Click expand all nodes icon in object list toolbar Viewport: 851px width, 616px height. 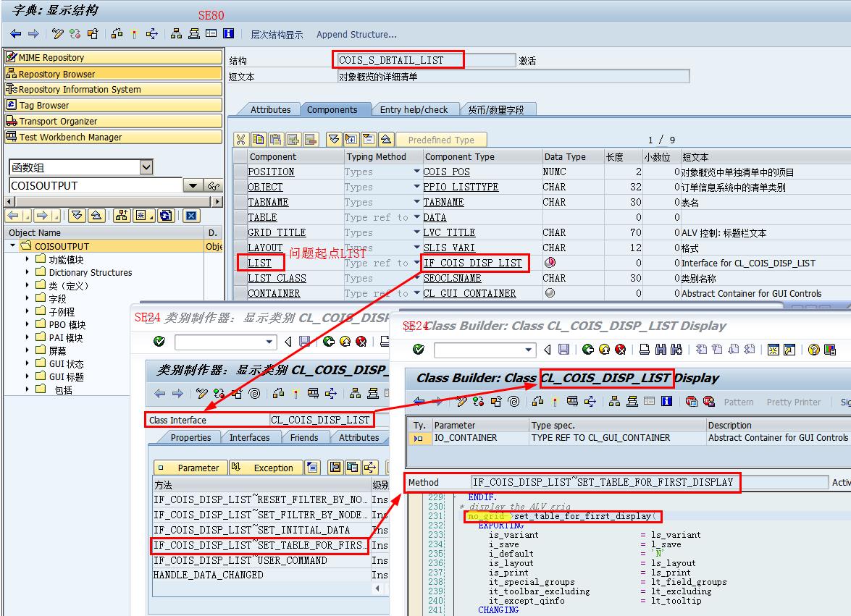77,216
